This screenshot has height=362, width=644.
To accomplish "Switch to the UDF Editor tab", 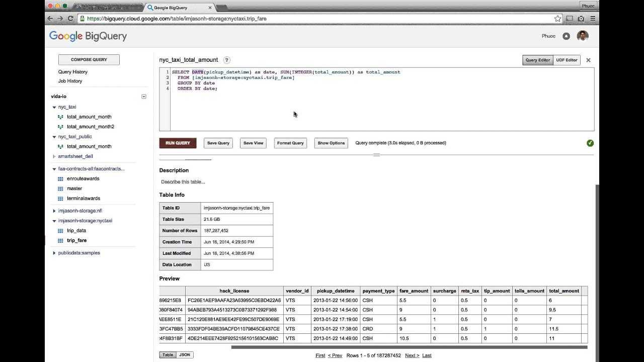I will click(567, 60).
